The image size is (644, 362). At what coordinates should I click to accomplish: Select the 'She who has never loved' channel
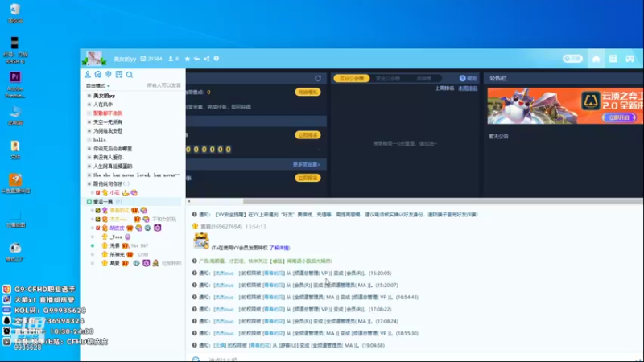pos(136,175)
